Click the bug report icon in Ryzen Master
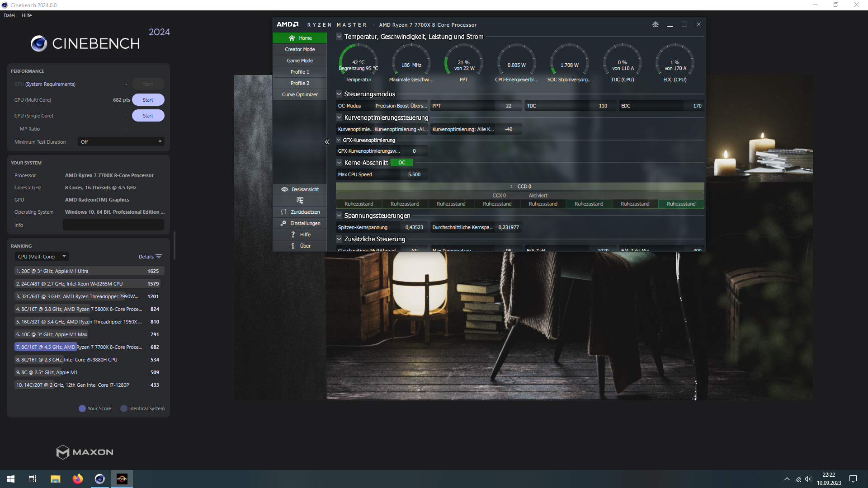 pos(656,24)
